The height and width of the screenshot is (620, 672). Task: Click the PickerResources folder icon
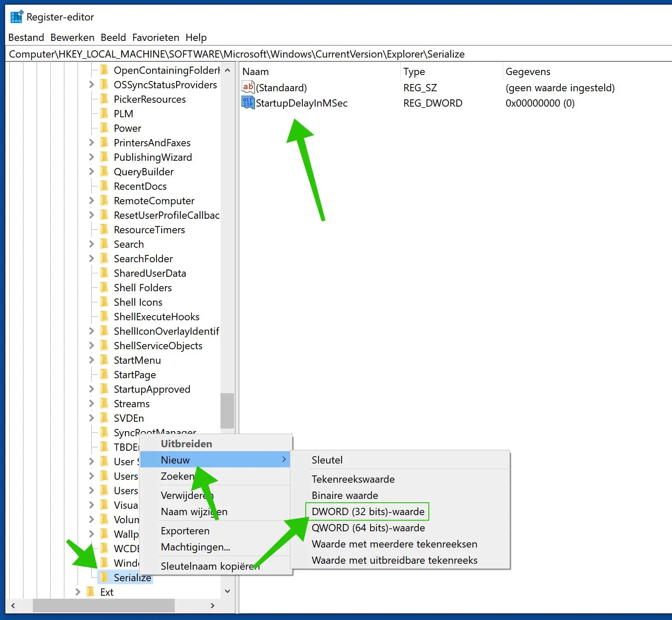coord(104,99)
